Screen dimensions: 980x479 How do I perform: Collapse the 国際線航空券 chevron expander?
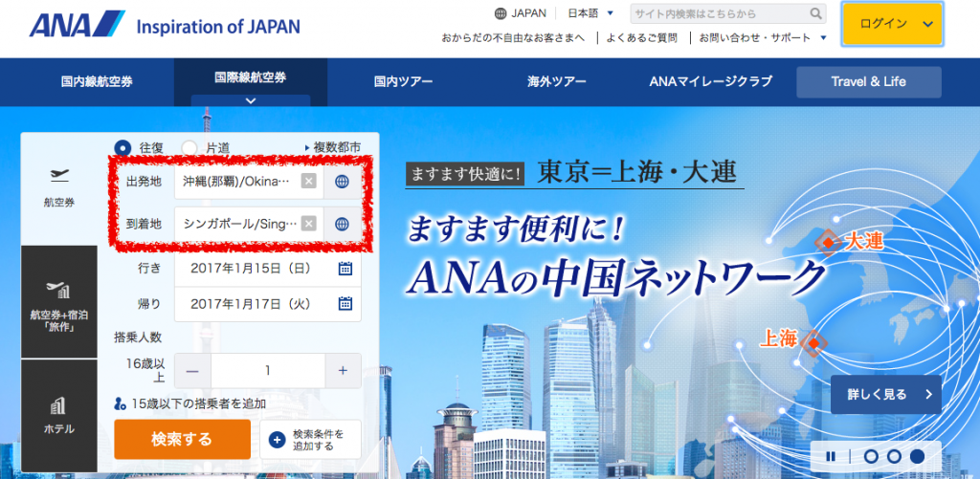[x=251, y=100]
